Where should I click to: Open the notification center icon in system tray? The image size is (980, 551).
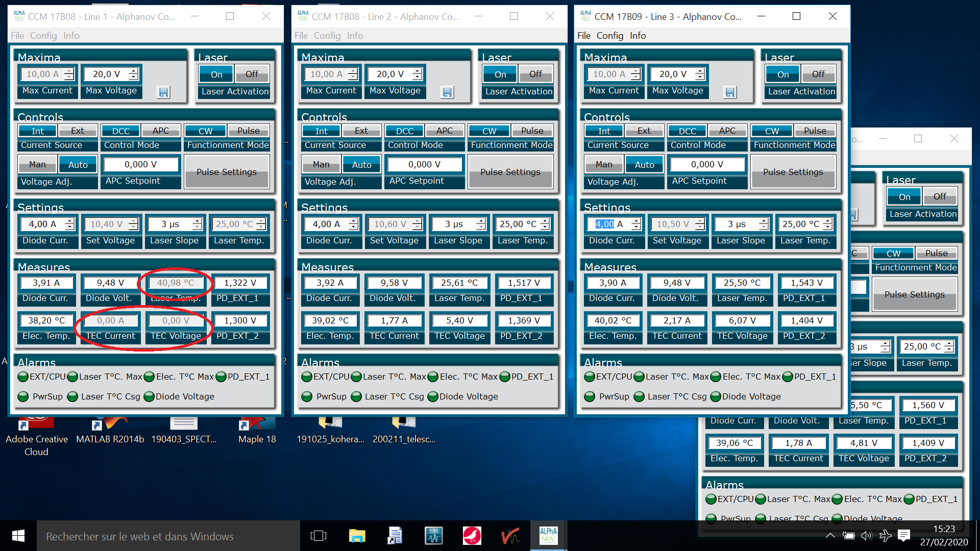(904, 535)
